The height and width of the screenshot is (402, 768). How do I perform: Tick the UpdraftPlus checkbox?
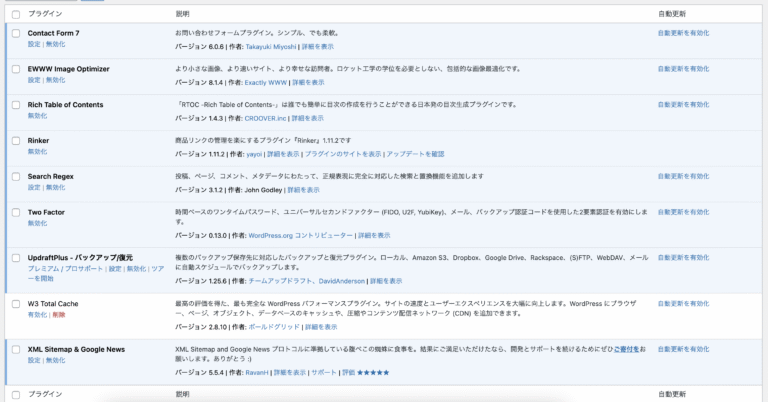pos(16,258)
